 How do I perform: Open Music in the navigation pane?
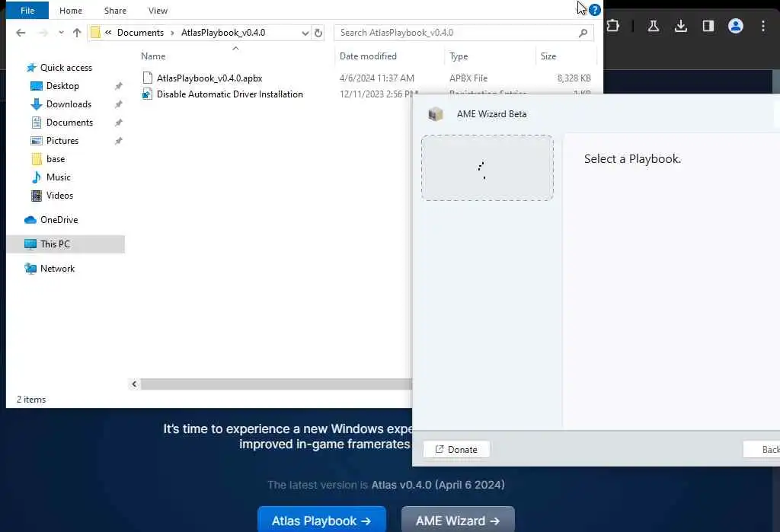coord(58,177)
